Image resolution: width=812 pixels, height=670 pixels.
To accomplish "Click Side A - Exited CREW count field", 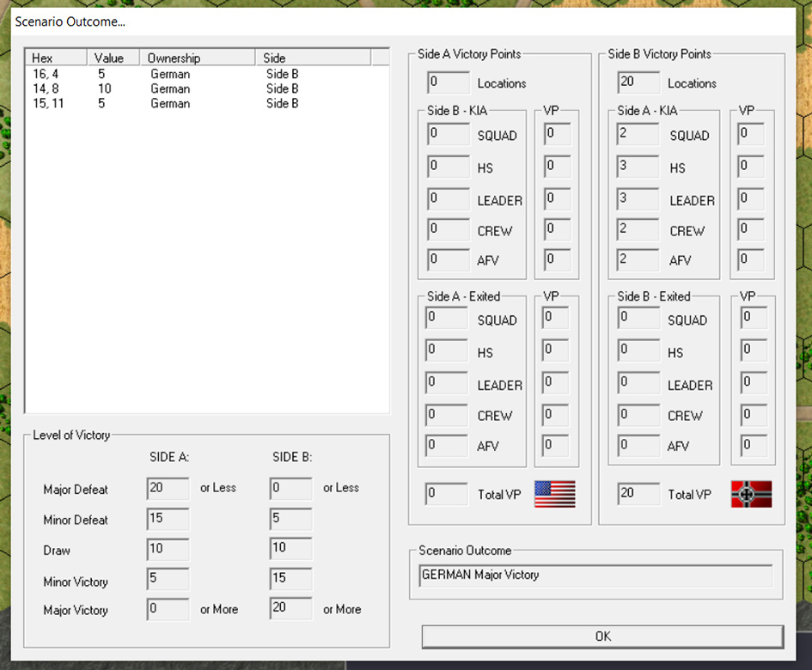I will click(x=447, y=415).
